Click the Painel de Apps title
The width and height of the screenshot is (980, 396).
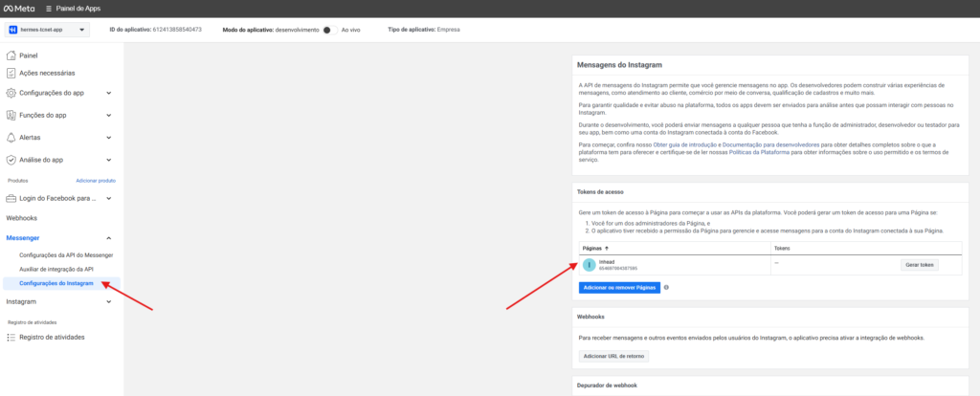(x=78, y=9)
